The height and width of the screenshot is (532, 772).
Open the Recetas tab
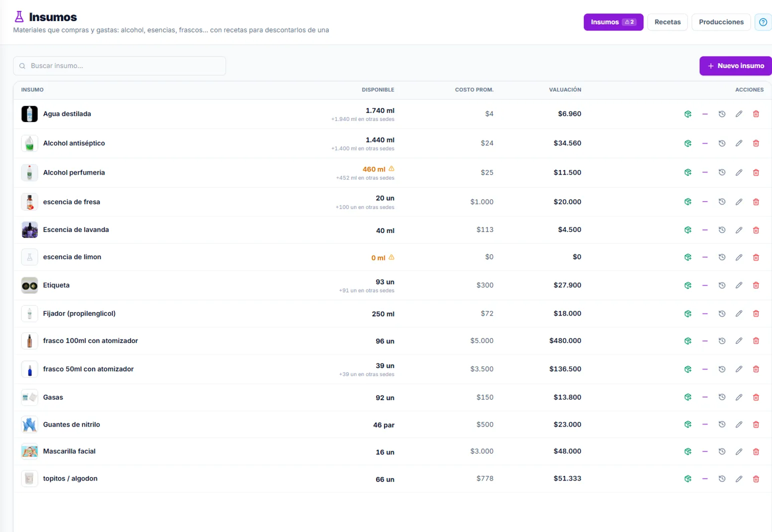[667, 22]
